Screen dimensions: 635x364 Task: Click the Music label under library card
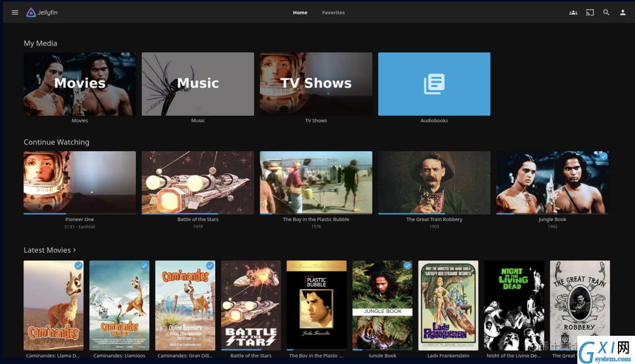pos(198,121)
